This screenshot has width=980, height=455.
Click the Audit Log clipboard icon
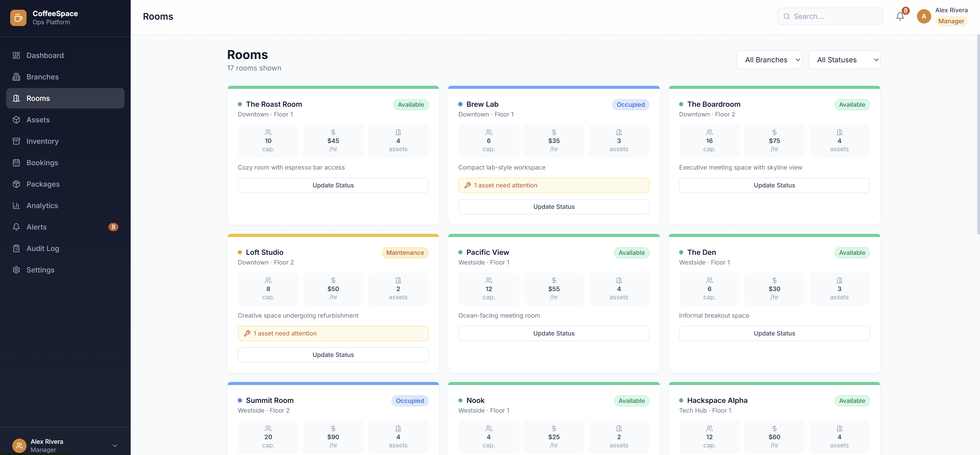pos(16,249)
